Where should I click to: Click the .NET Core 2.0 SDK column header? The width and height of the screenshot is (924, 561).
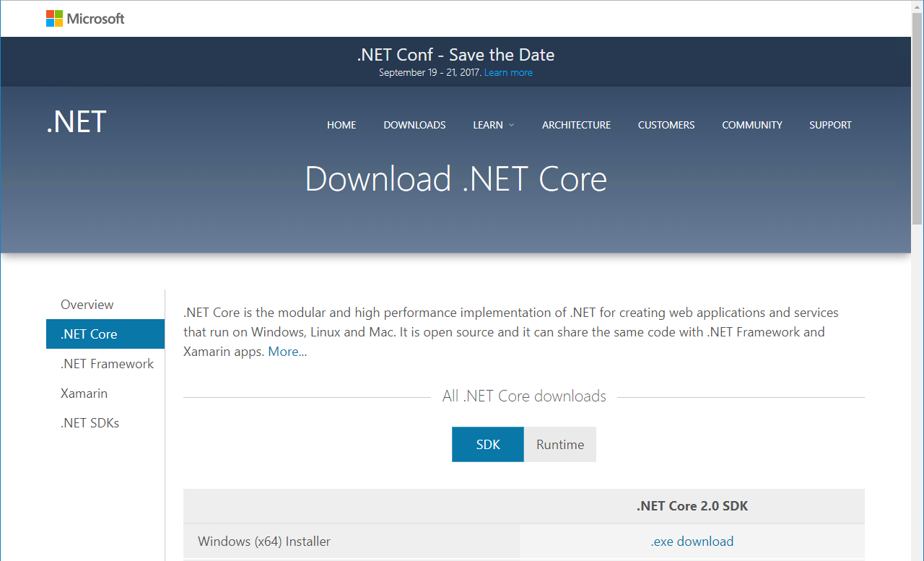click(x=692, y=506)
